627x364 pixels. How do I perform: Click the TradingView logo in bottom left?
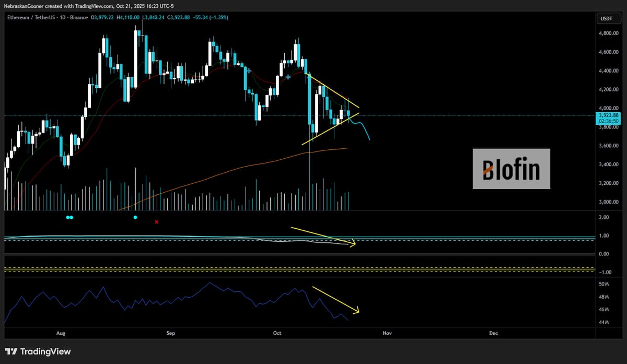[x=37, y=351]
